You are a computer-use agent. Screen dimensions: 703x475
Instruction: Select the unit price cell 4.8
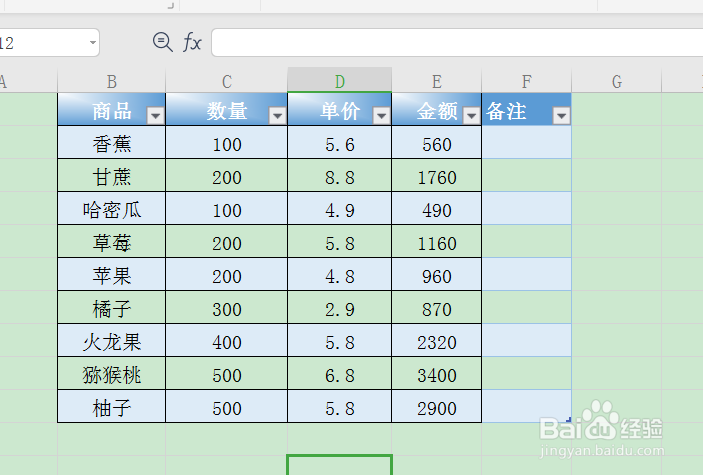(339, 274)
